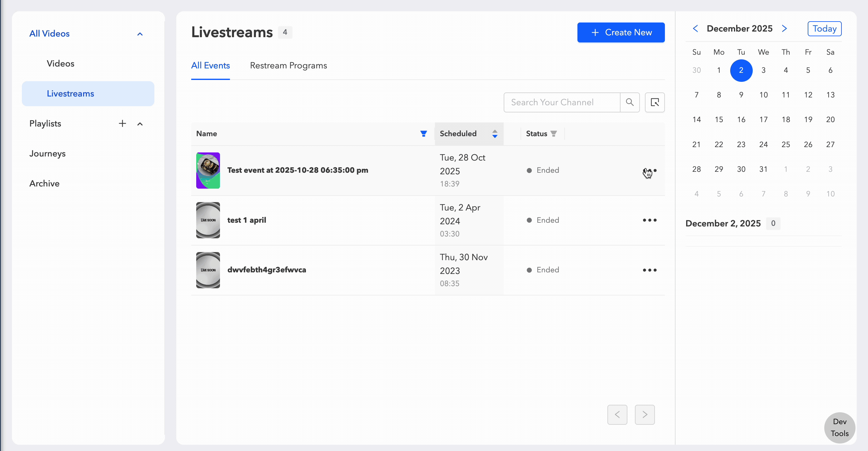The height and width of the screenshot is (451, 868).
Task: Click the Status column filter icon
Action: coord(553,134)
